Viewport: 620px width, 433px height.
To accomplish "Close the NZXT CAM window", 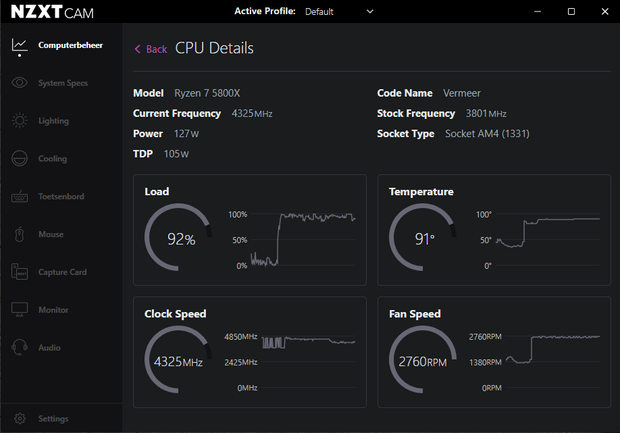I will 605,11.
